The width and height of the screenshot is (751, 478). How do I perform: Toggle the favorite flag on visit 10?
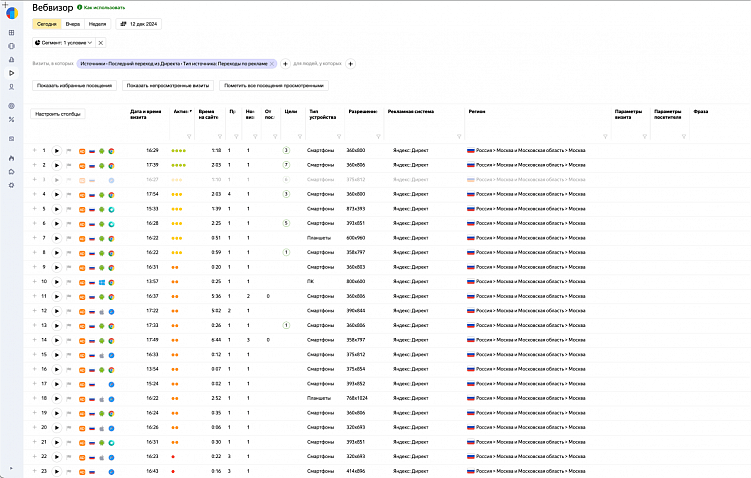point(69,282)
